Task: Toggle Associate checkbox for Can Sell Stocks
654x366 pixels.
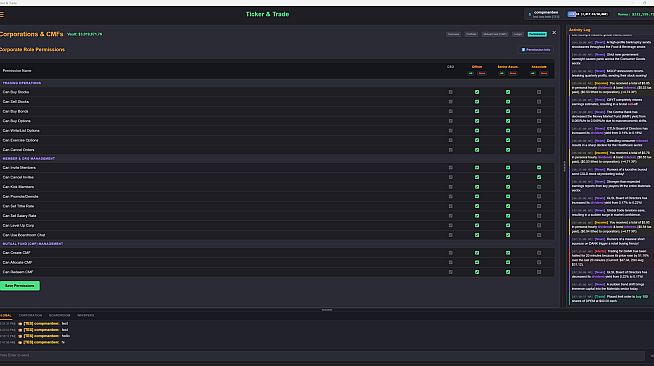Action: coord(539,102)
